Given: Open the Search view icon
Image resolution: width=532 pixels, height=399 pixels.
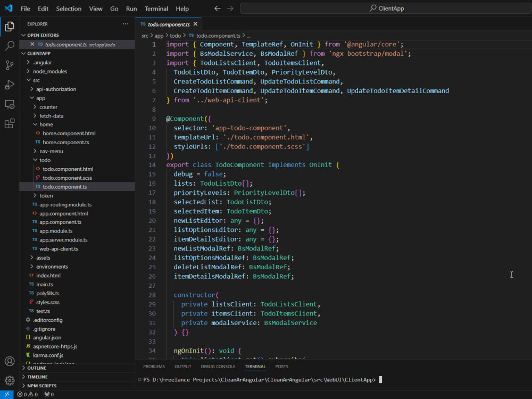Looking at the screenshot, I should pos(10,45).
